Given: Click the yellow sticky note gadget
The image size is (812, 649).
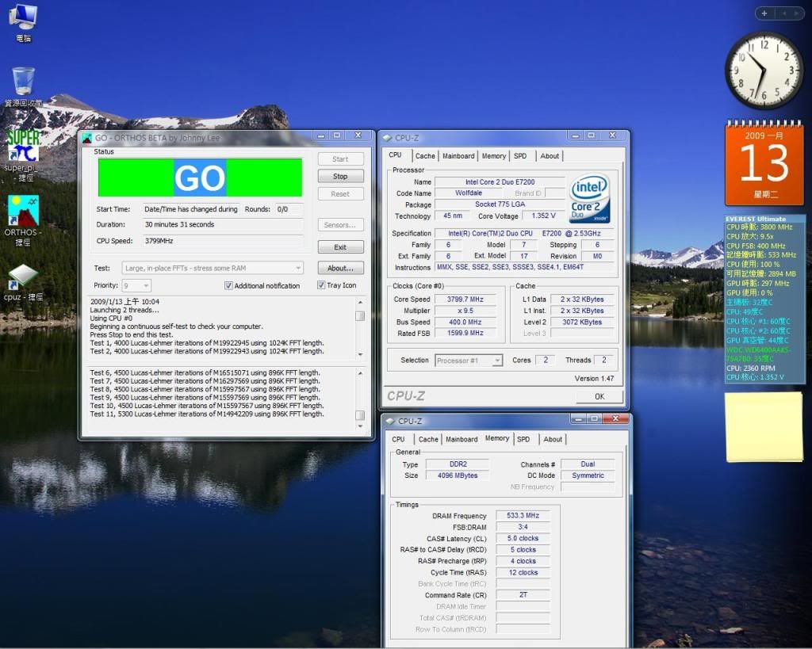Looking at the screenshot, I should (x=764, y=427).
